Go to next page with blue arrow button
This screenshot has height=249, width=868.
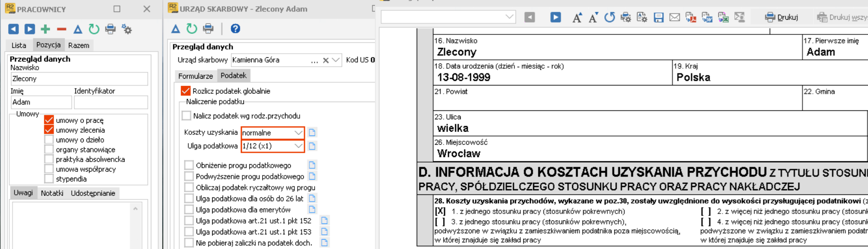click(x=555, y=18)
